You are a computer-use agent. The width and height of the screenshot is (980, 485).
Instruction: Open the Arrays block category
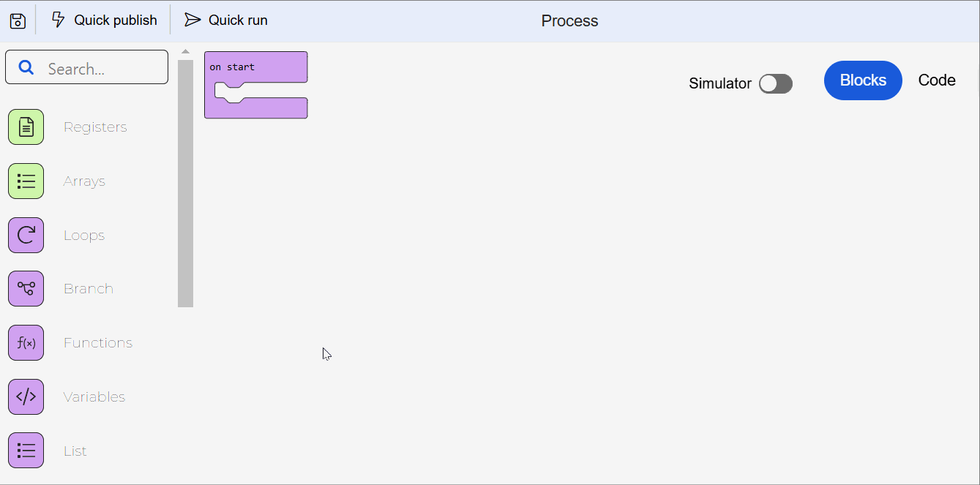(x=26, y=181)
